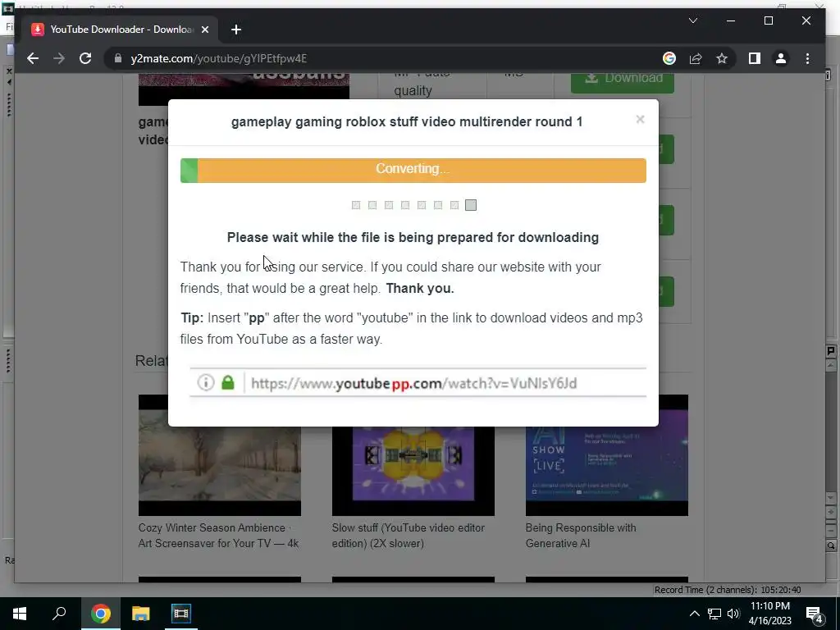Image resolution: width=840 pixels, height=630 pixels.
Task: Open Windows notification center
Action: coord(815,614)
